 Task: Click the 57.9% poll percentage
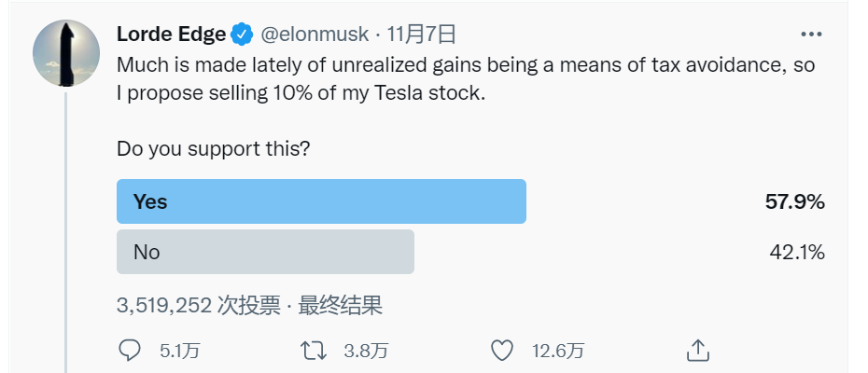(x=795, y=202)
